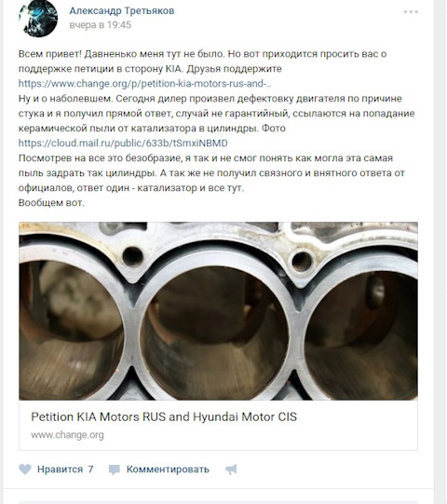
Task: Follow the change.org petition-kia-motors link in the text
Action: click(x=144, y=84)
